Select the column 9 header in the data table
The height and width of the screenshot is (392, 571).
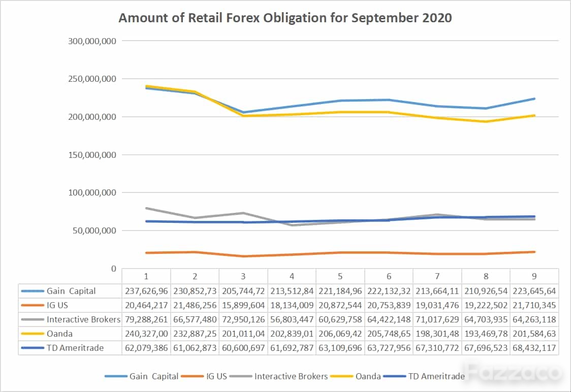(534, 277)
